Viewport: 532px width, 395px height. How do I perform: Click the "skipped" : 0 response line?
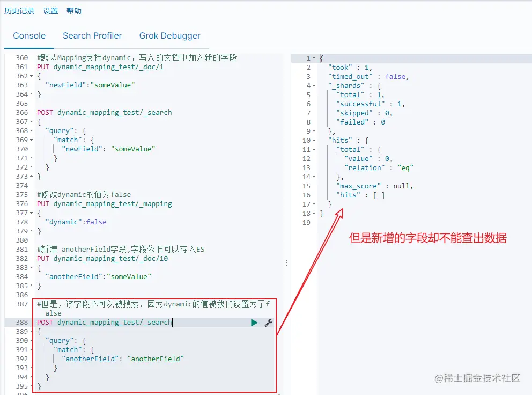[x=364, y=113]
